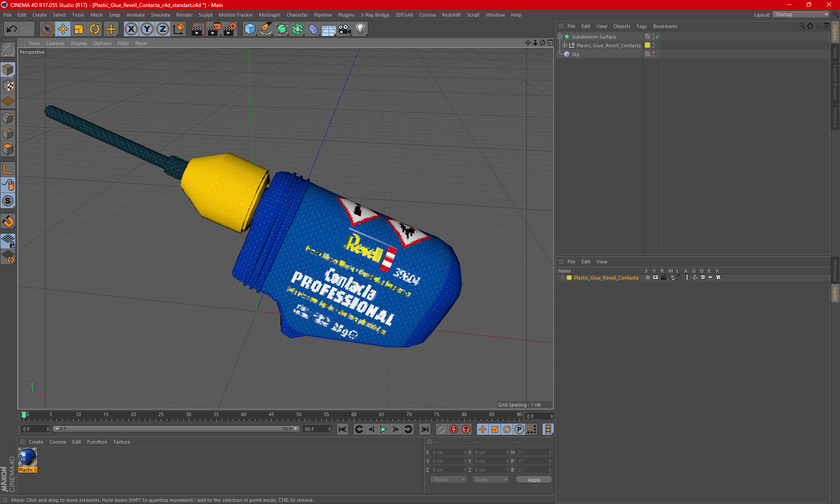Click stepper on end frame 90 F field
This screenshot has height=504, width=840.
pyautogui.click(x=329, y=429)
